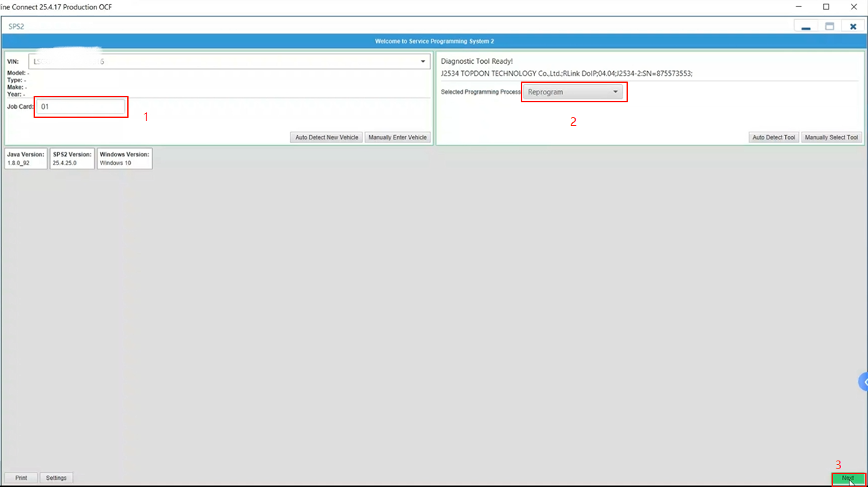Close the main Connect application window
Screen dimensions: 868x487
coord(854,7)
